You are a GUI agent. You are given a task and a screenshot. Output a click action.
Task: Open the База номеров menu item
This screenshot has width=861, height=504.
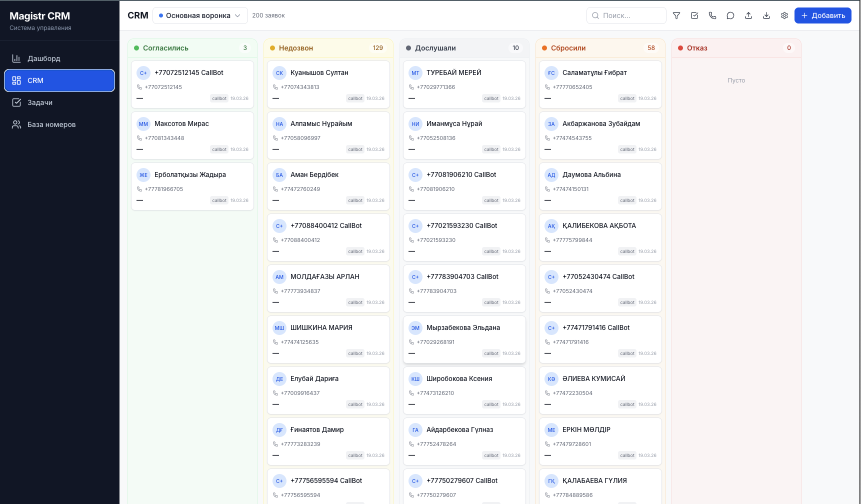pos(59,124)
